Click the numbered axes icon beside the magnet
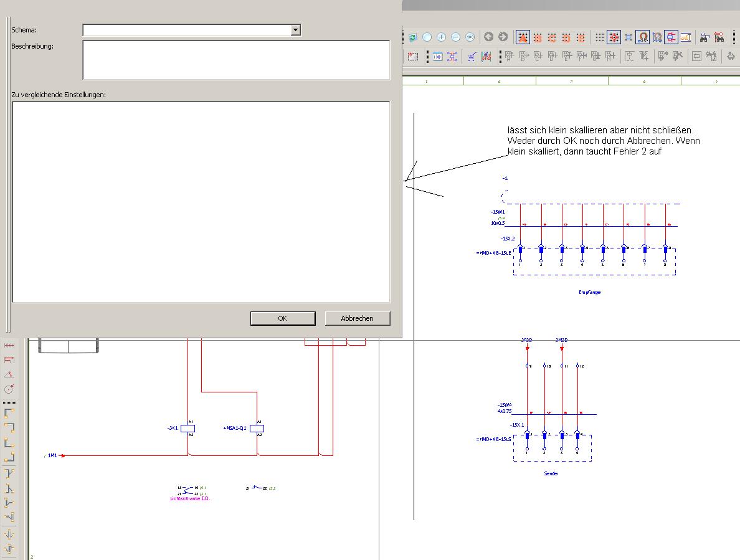The height and width of the screenshot is (560, 740). coord(657,37)
